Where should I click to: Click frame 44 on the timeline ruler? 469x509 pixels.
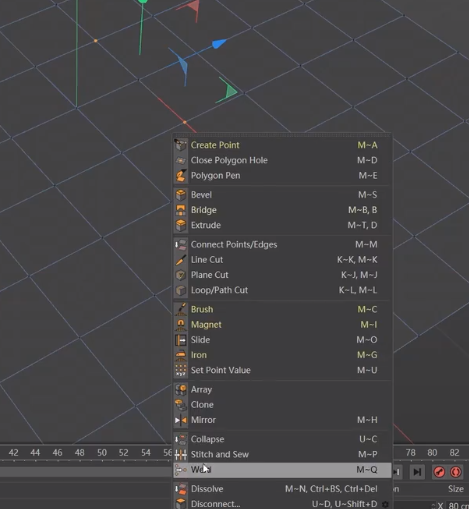tap(35, 453)
